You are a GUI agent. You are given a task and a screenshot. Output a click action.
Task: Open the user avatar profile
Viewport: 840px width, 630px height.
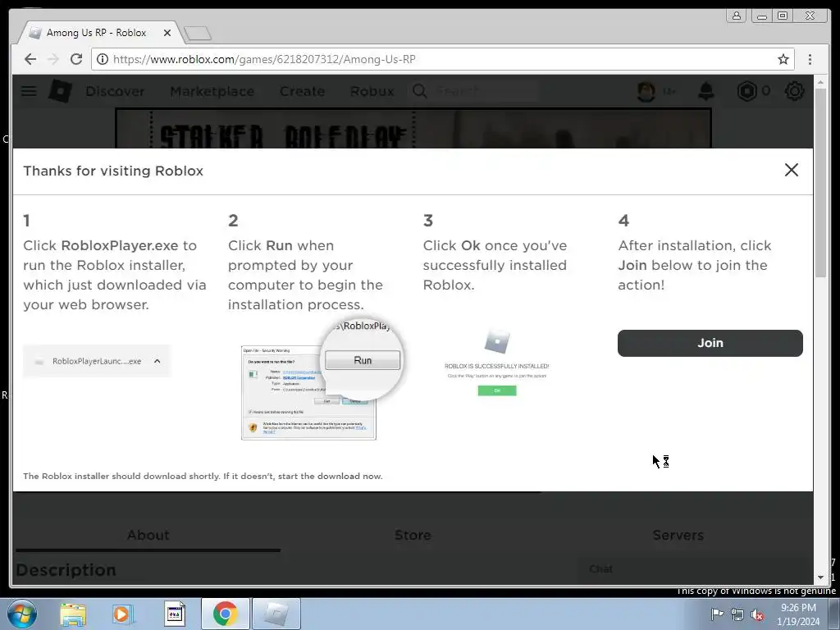[x=646, y=92]
